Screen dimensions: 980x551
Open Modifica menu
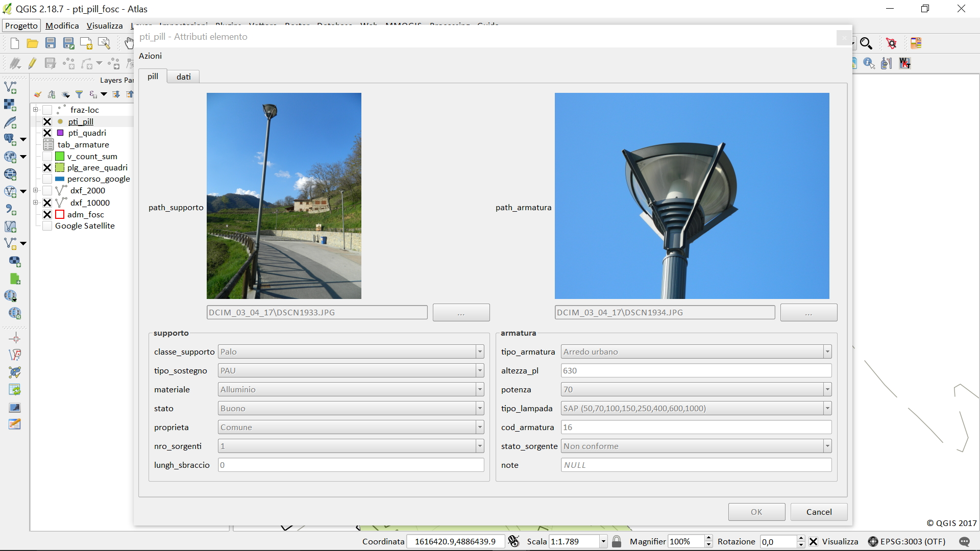pyautogui.click(x=62, y=26)
